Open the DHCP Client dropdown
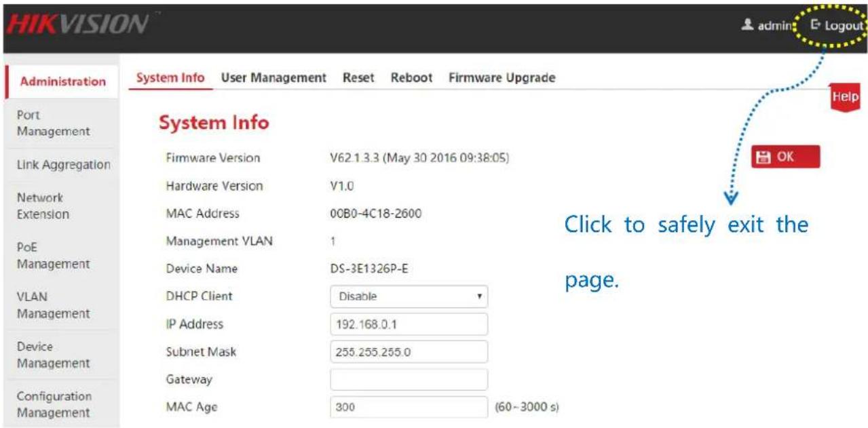Viewport: 868px width, 428px height. [409, 296]
